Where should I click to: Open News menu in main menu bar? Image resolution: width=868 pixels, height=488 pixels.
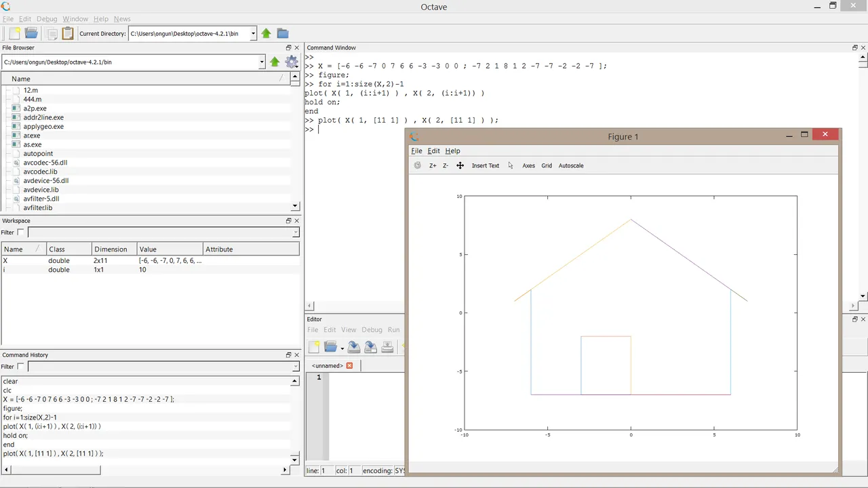point(122,19)
